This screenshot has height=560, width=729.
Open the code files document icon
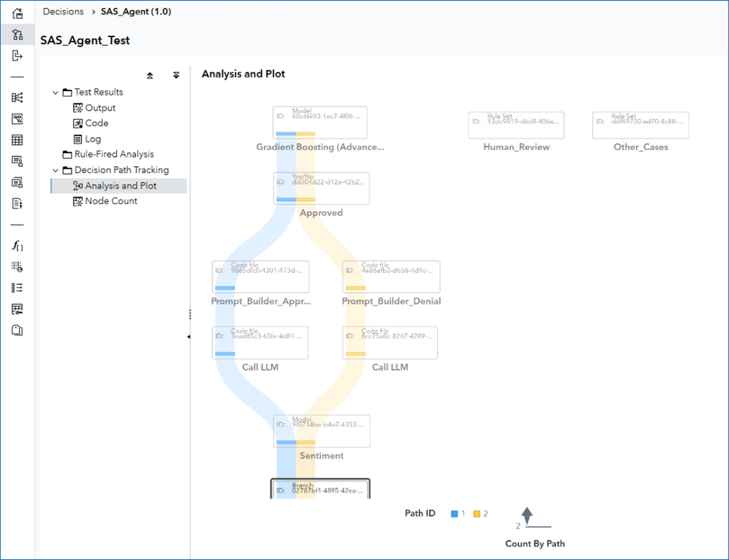click(x=18, y=203)
